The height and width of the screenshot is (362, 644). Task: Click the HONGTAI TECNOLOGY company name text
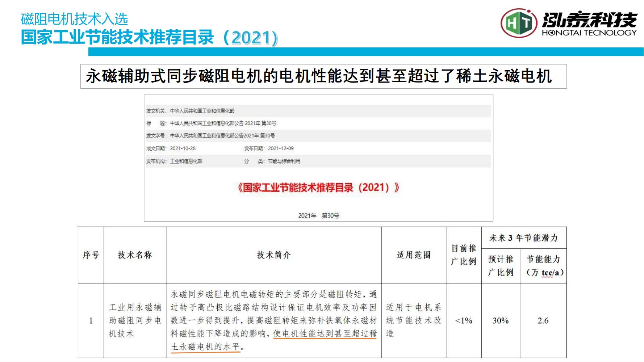(x=589, y=33)
